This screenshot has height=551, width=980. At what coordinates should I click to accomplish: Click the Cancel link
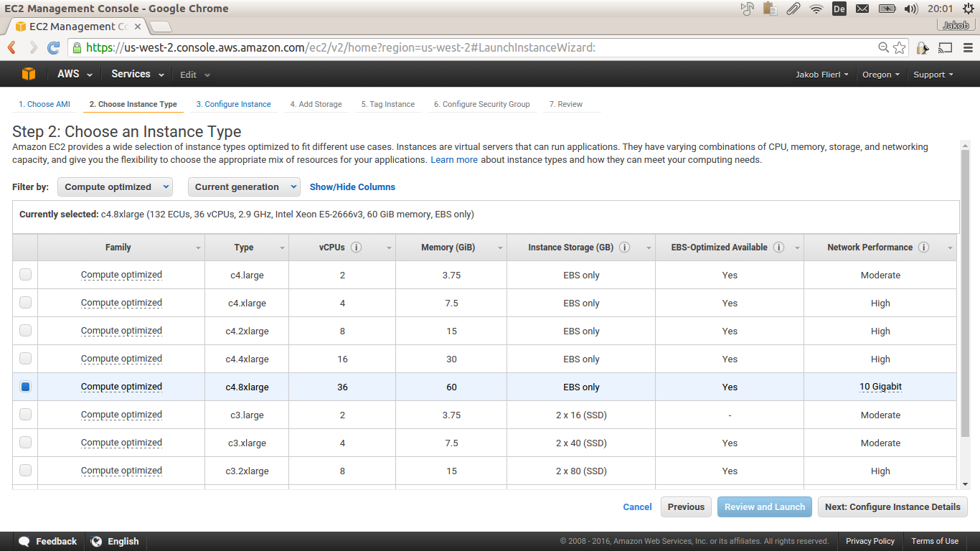[x=637, y=507]
